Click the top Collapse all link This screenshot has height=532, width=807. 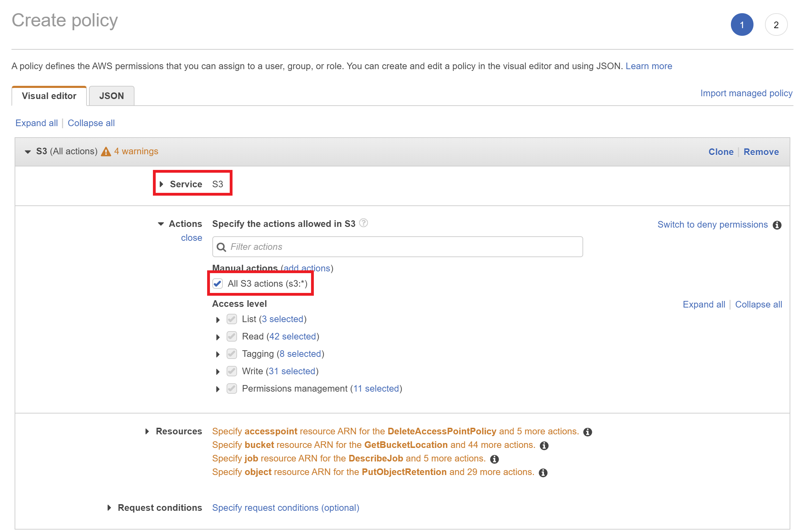click(91, 123)
